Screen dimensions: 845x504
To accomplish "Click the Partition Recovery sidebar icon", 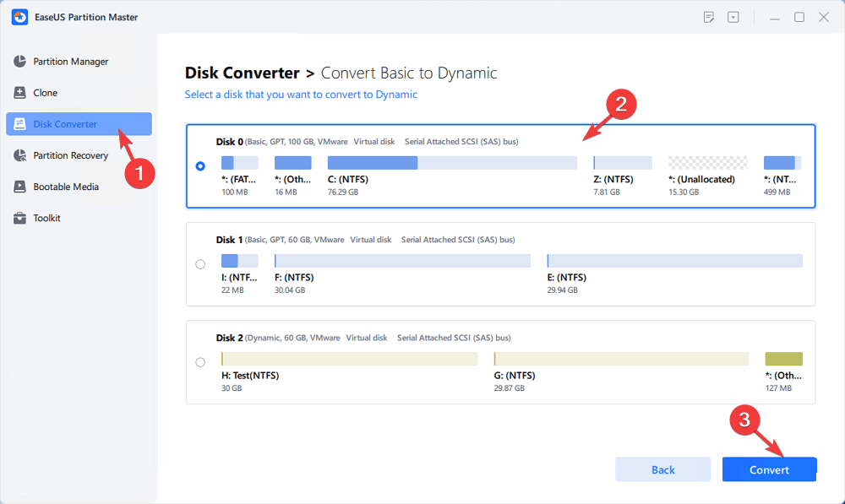I will point(20,155).
